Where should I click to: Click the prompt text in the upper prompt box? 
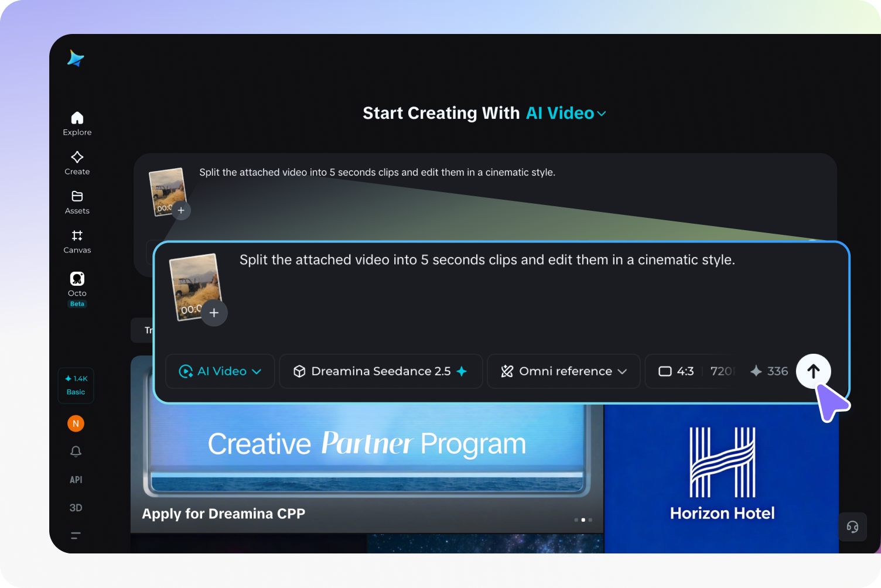point(377,172)
